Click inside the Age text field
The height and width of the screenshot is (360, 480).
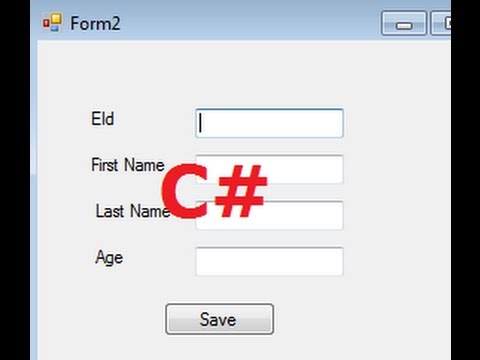coord(269,262)
